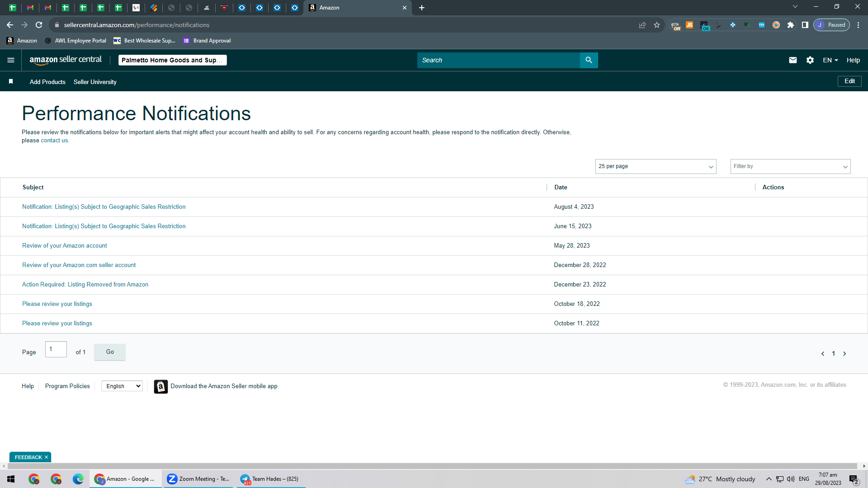Open Review of your Amazon account notification
The width and height of the screenshot is (868, 488).
tap(65, 246)
